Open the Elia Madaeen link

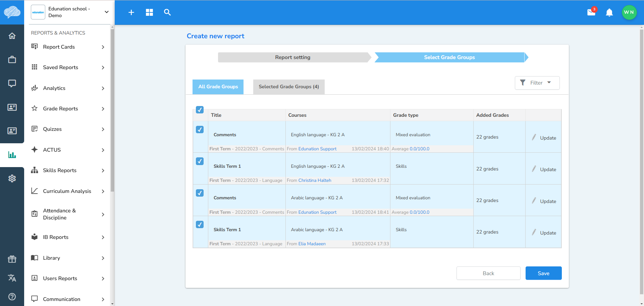point(312,244)
